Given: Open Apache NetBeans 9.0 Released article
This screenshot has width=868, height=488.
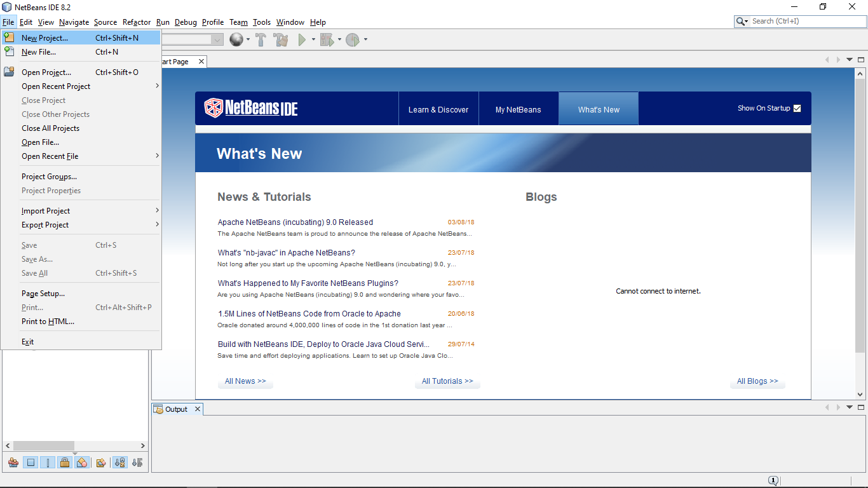Looking at the screenshot, I should coord(295,222).
